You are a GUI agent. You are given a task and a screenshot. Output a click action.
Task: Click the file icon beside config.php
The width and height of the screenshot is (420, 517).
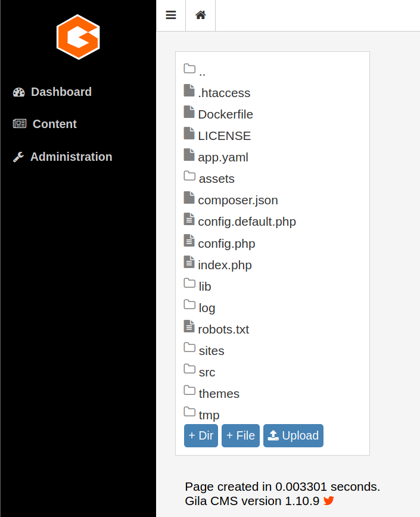tap(189, 241)
